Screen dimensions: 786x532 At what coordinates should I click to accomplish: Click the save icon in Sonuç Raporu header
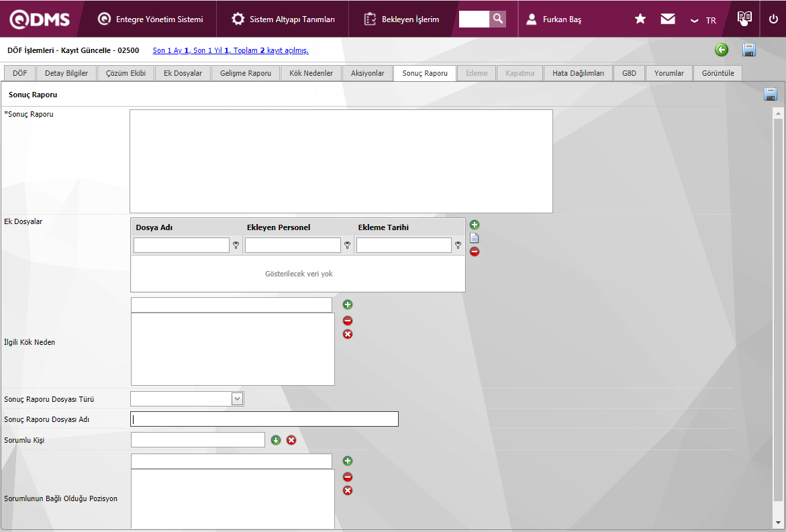click(771, 94)
